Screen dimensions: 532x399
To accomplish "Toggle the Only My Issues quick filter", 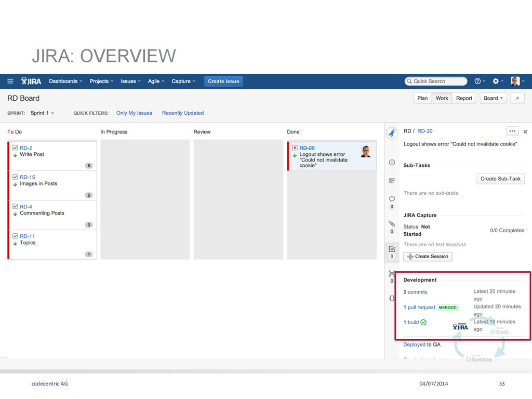I will click(134, 113).
